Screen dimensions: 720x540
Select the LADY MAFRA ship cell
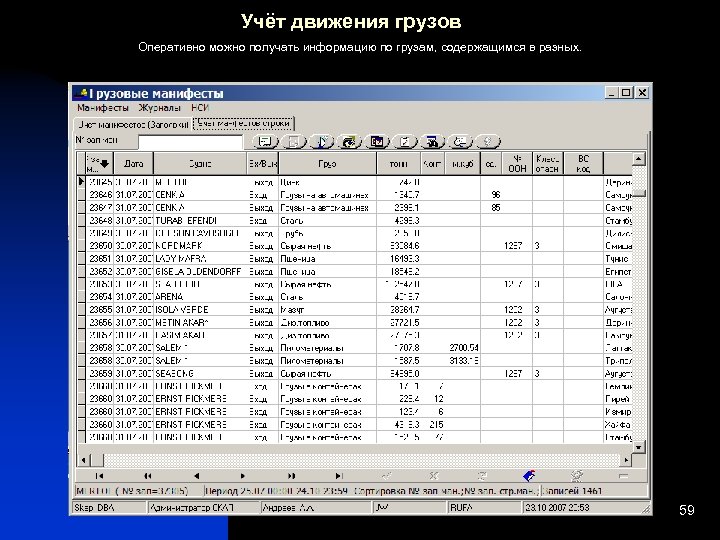pyautogui.click(x=200, y=259)
